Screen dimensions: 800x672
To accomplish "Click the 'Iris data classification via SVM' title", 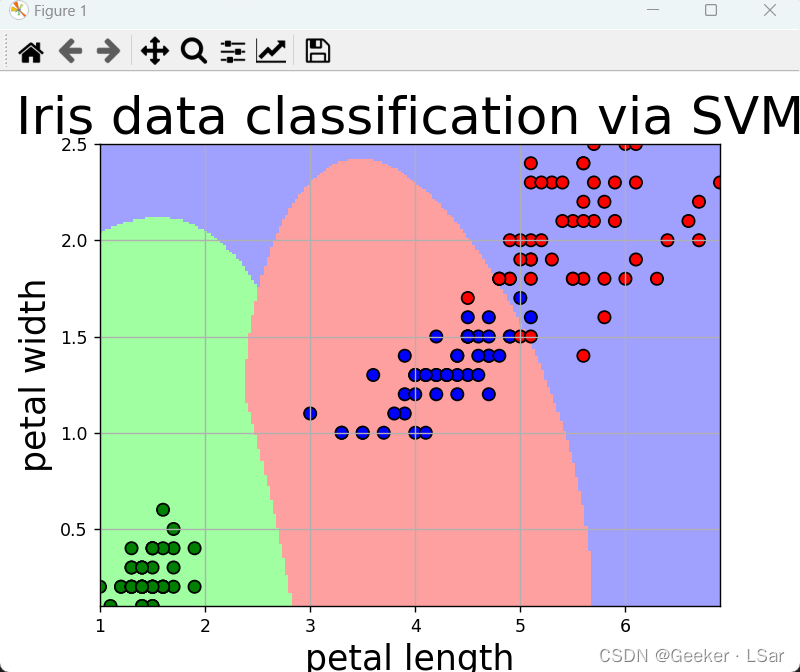I will pos(409,116).
